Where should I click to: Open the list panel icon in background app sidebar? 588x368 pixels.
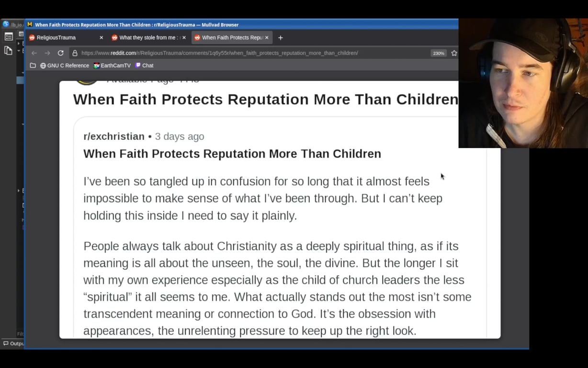tap(8, 36)
